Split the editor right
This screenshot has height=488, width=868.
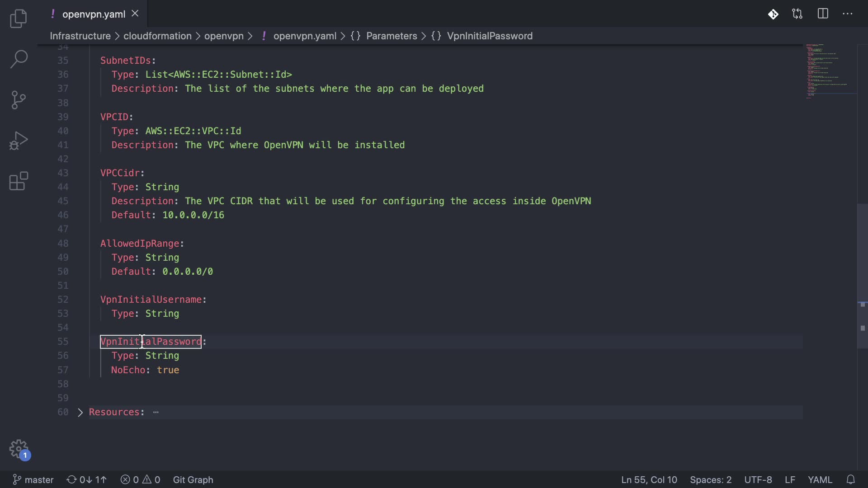tap(823, 14)
